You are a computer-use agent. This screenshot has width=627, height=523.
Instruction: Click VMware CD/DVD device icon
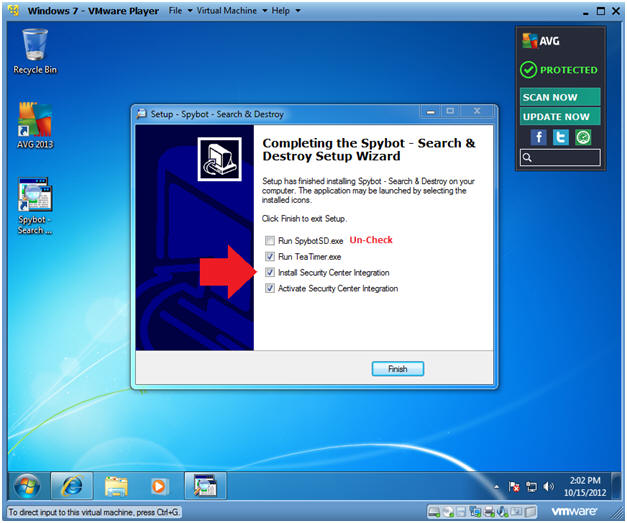point(448,511)
